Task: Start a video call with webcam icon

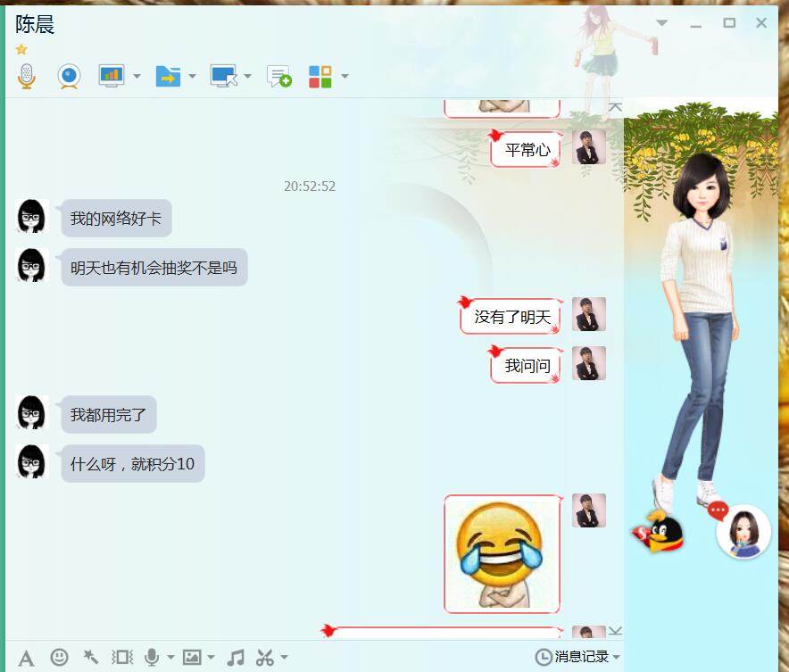Action: click(69, 76)
